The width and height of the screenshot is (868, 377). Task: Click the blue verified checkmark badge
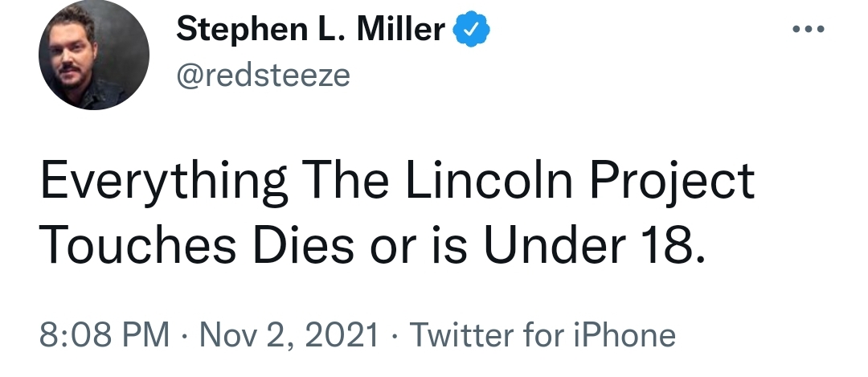[471, 29]
